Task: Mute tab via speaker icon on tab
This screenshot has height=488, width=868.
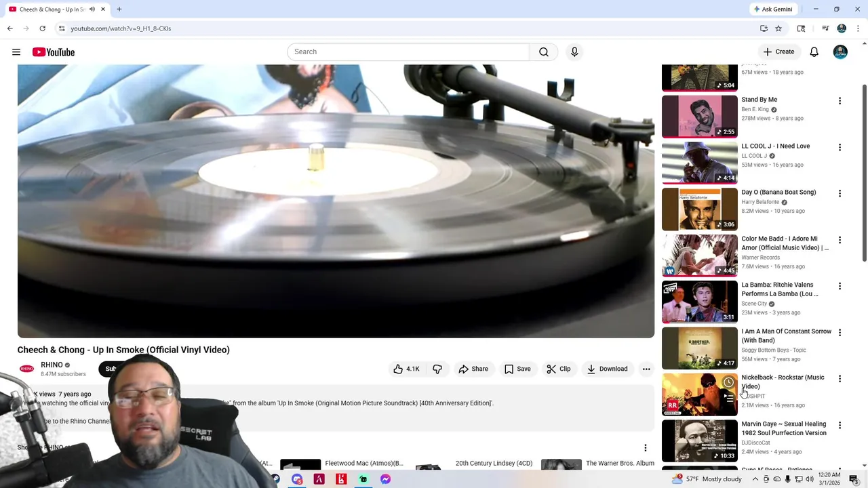Action: (x=92, y=9)
